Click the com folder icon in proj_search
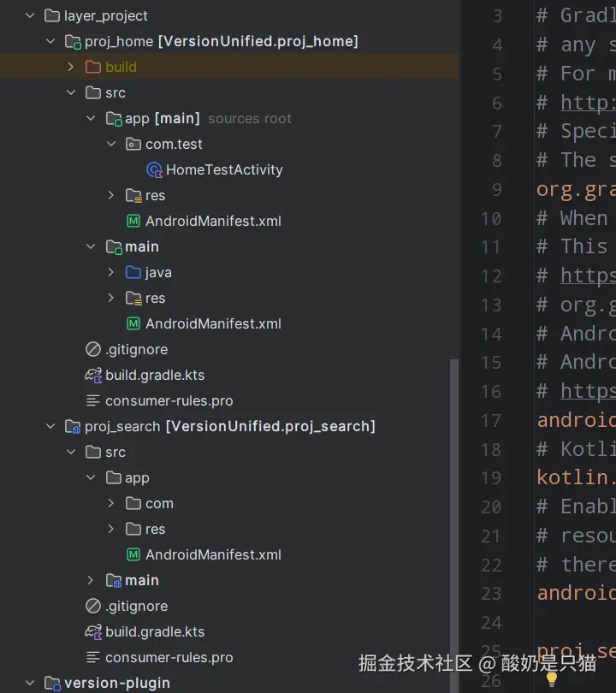616x693 pixels. pos(133,503)
